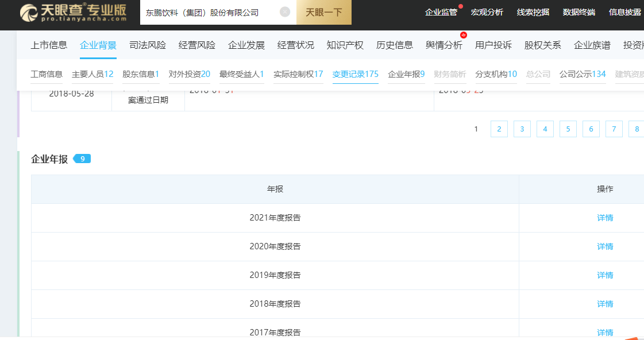644x340 pixels.
Task: Click the red pulse icon above 舆情分析
Action: point(464,35)
